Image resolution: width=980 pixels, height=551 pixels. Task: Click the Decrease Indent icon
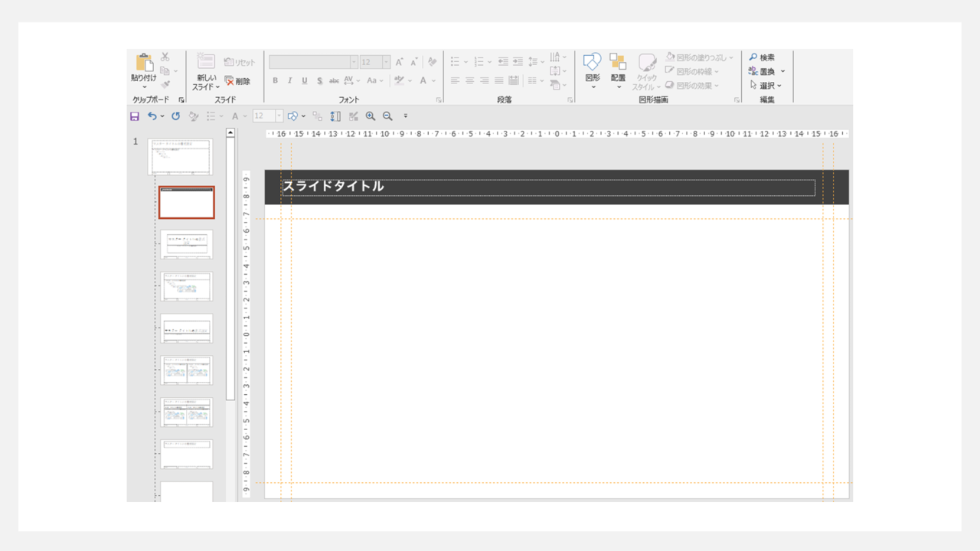point(503,61)
